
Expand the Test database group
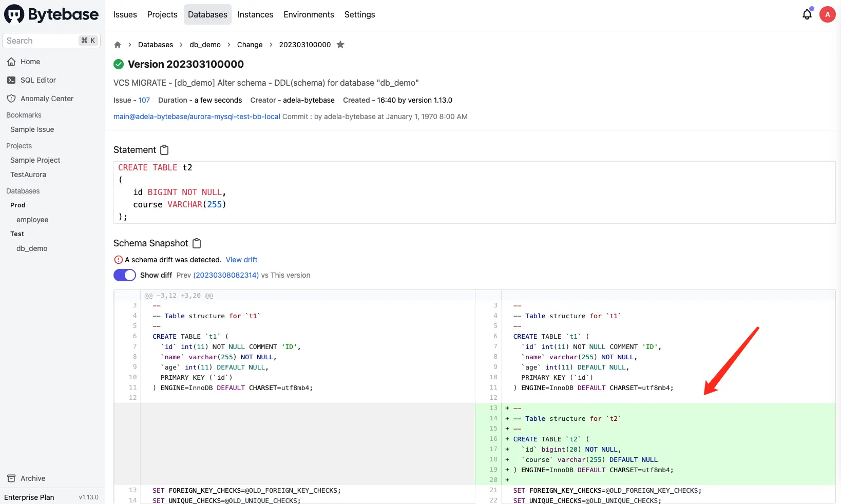(x=17, y=234)
